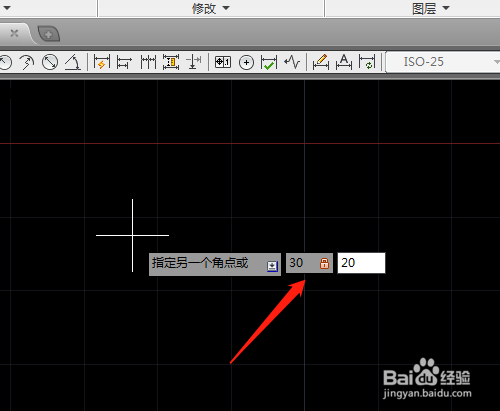500x411 pixels.
Task: Expand the 图层 panel dropdown
Action: [x=446, y=8]
